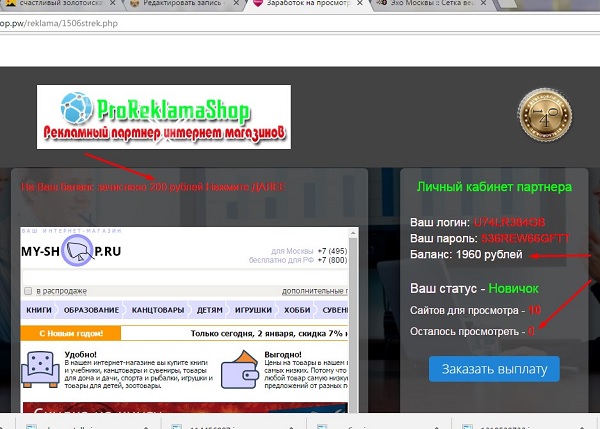Switch to the Эхо Москвы tab
The height and width of the screenshot is (429, 600).
[432, 3]
